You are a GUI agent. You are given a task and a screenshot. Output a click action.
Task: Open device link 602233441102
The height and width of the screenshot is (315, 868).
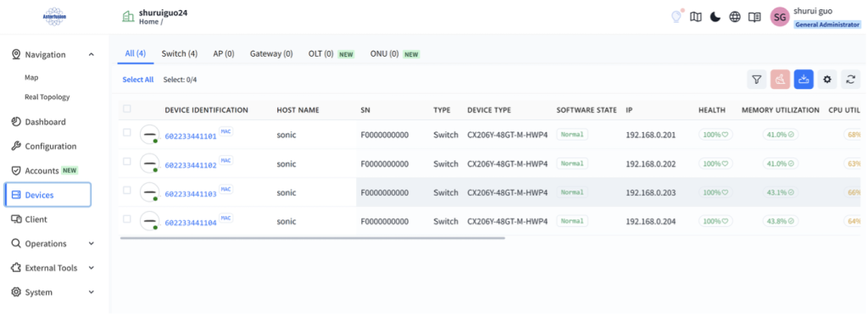click(191, 165)
